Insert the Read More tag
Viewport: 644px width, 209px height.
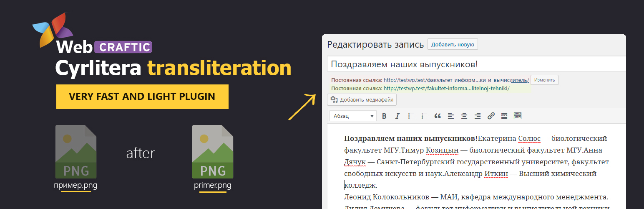pos(504,116)
